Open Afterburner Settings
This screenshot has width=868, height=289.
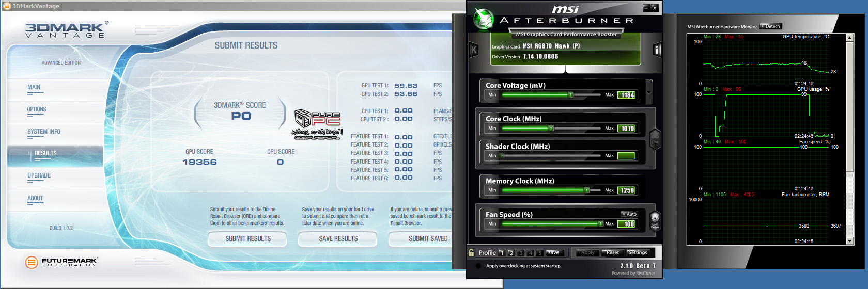pyautogui.click(x=638, y=252)
